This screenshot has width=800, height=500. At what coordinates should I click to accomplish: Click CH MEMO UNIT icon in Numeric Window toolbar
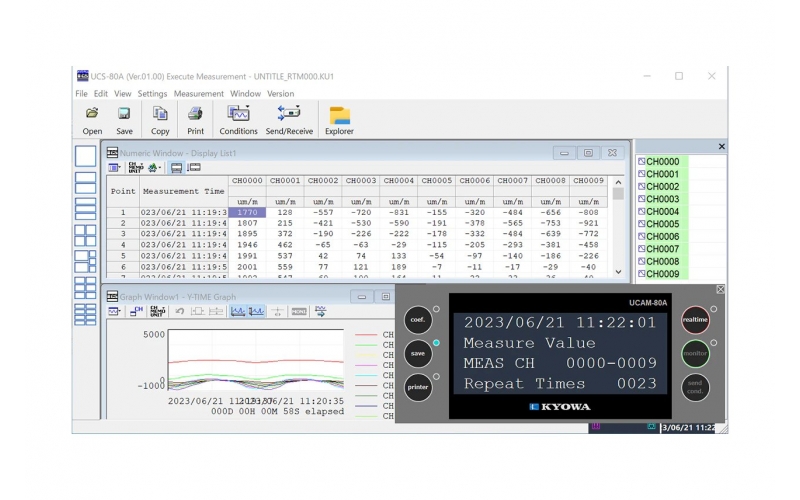pos(136,168)
